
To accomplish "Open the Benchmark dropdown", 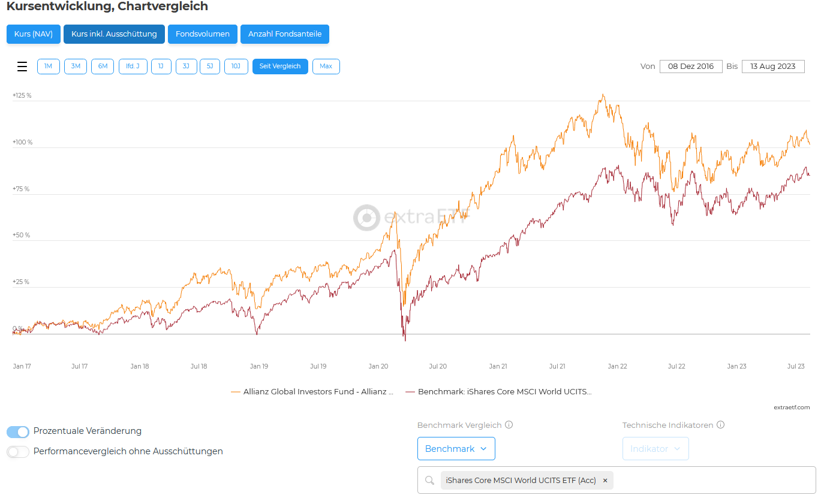I will click(x=456, y=449).
